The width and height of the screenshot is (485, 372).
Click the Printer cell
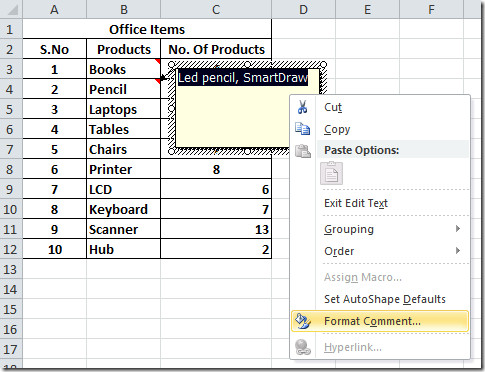click(124, 169)
